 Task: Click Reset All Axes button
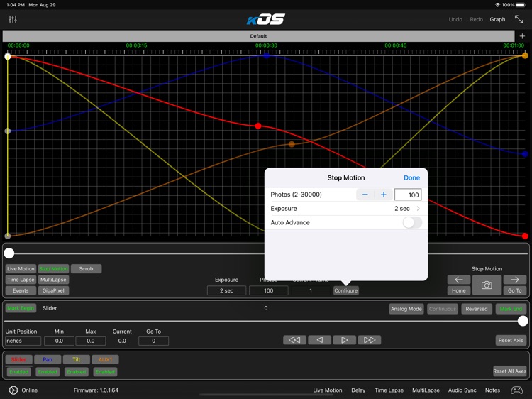(510, 371)
